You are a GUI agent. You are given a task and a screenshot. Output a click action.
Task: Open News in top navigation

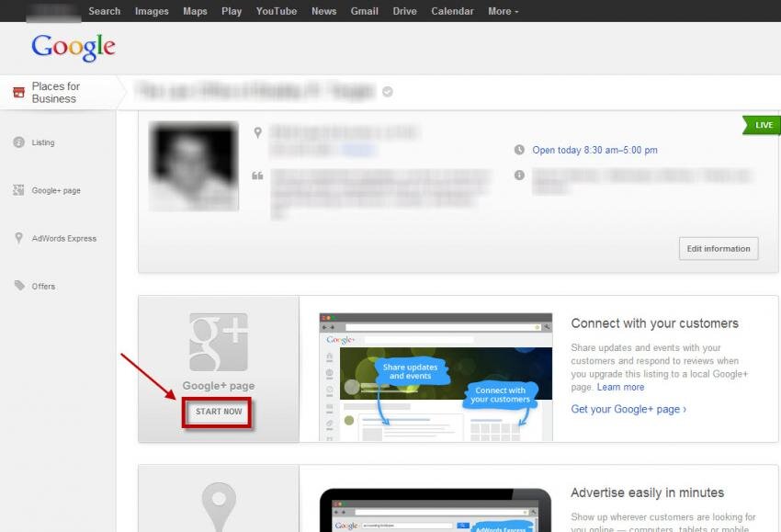[323, 11]
